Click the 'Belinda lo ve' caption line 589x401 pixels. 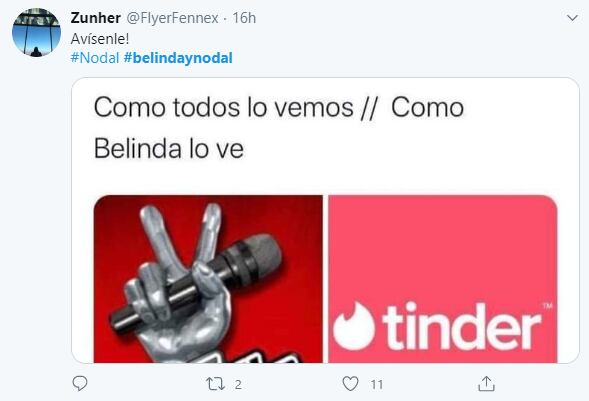pyautogui.click(x=169, y=149)
